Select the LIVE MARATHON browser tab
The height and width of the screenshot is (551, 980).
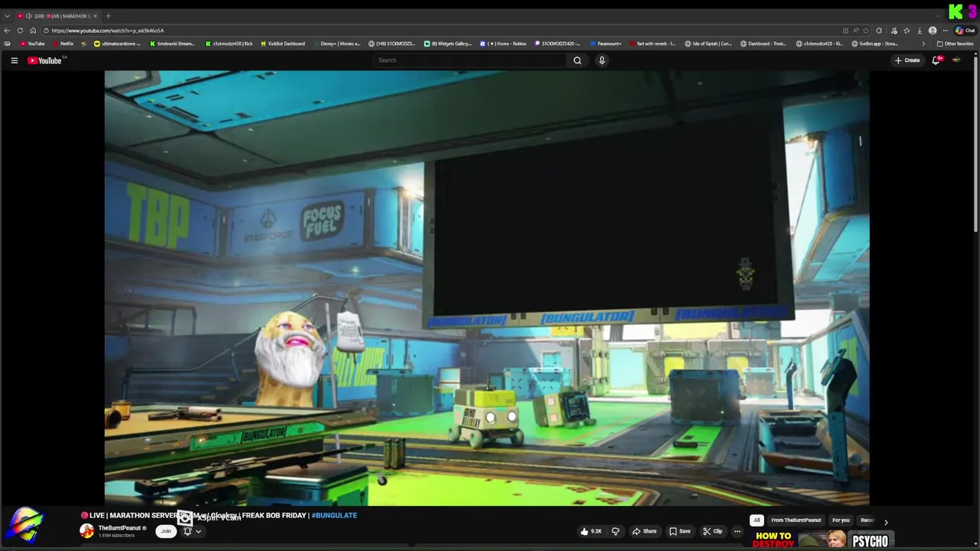57,16
